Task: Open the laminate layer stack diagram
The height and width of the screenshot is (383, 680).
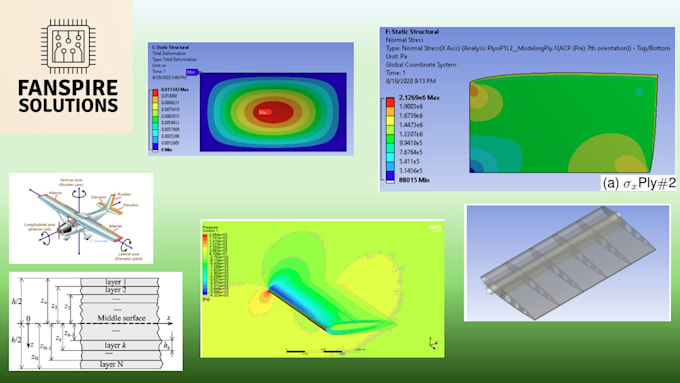Action: coord(96,321)
